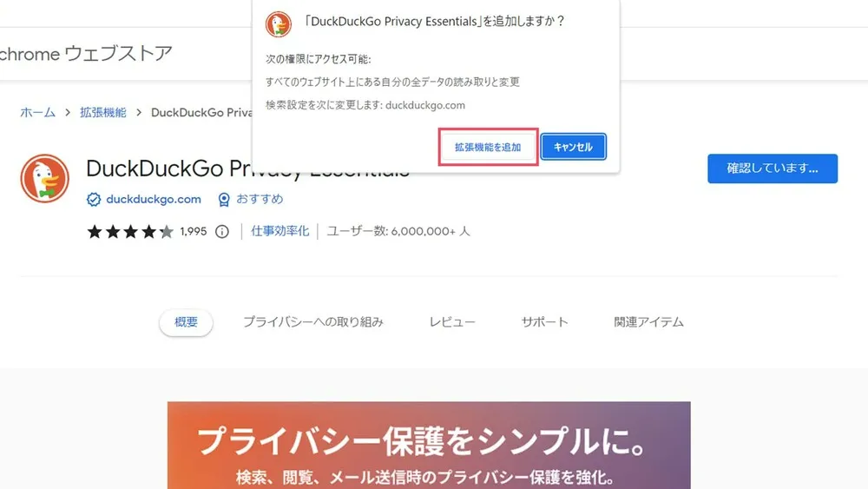Go to ホーム breadcrumb link
The image size is (868, 489).
pos(37,112)
